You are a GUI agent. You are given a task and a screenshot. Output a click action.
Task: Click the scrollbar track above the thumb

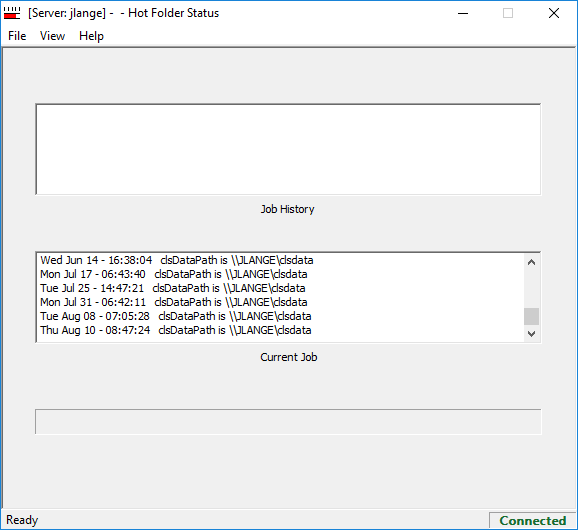531,289
